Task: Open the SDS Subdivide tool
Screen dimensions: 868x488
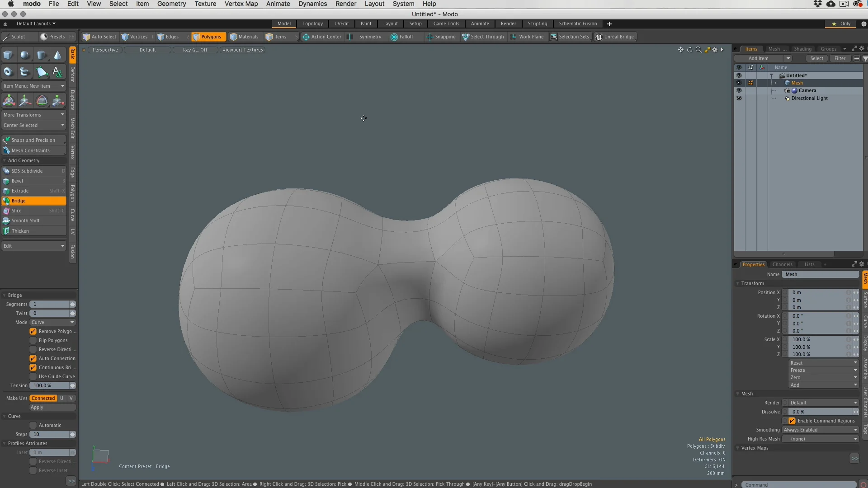Action: pos(34,171)
